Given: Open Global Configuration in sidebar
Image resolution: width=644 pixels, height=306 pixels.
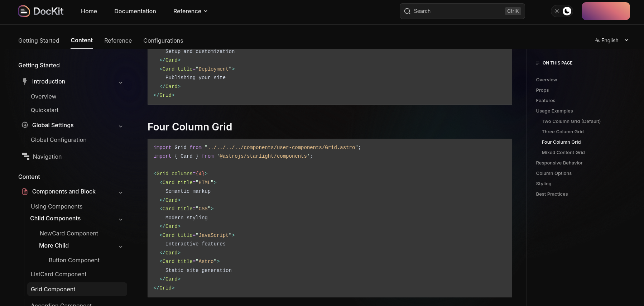Looking at the screenshot, I should [x=58, y=140].
